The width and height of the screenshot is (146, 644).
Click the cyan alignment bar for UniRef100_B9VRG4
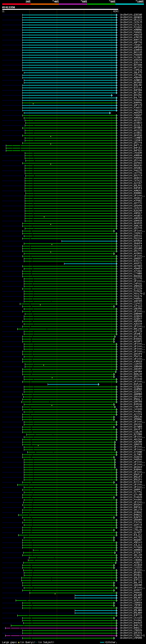pos(89,241)
